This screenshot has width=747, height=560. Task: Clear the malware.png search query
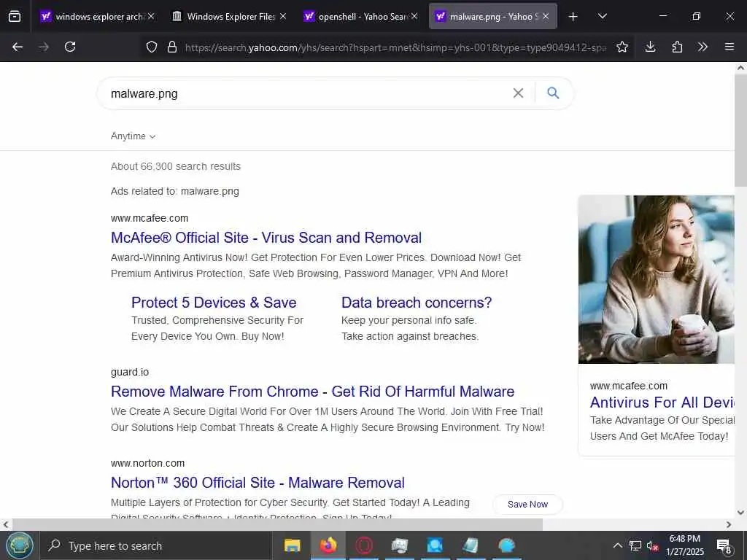coord(519,93)
